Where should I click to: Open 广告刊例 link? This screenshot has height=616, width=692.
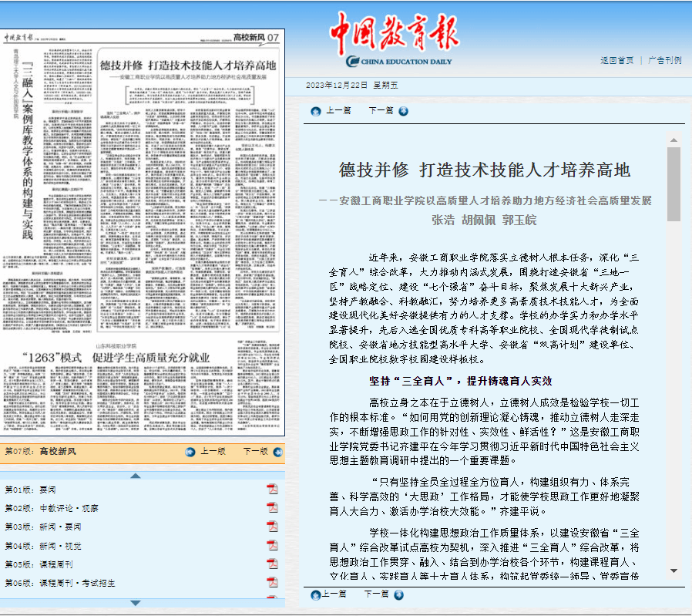664,60
